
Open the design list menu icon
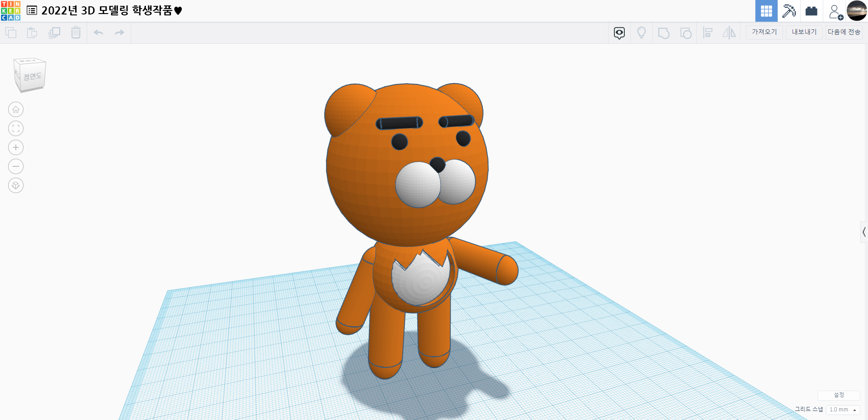click(32, 10)
